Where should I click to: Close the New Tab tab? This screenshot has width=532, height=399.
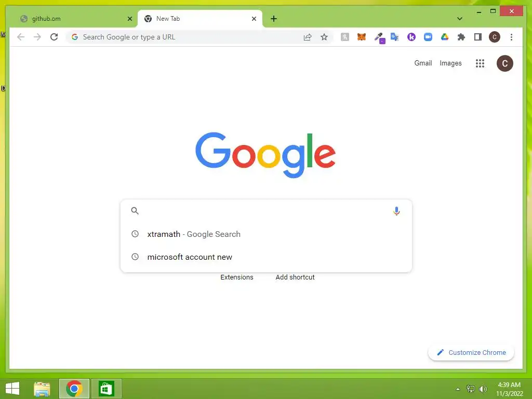254,19
